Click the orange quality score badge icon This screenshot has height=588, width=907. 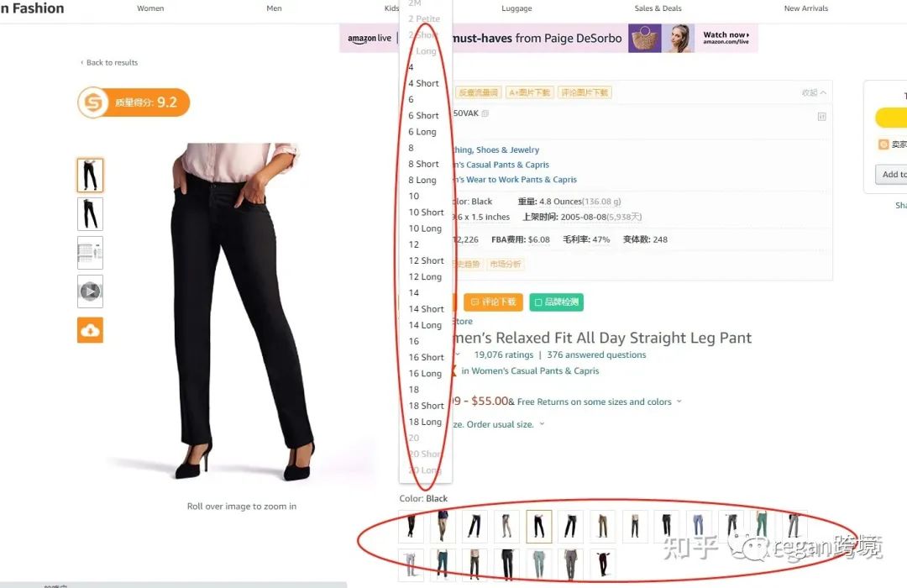click(x=93, y=102)
